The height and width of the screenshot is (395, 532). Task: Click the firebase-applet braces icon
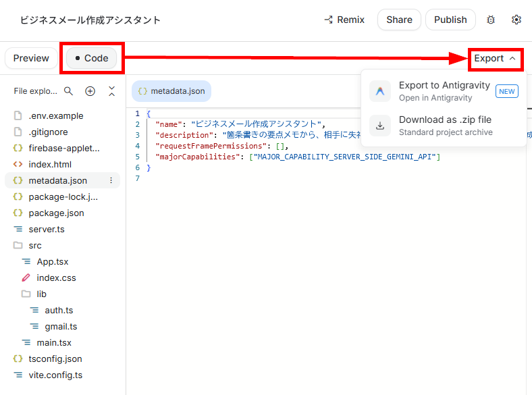coord(18,148)
